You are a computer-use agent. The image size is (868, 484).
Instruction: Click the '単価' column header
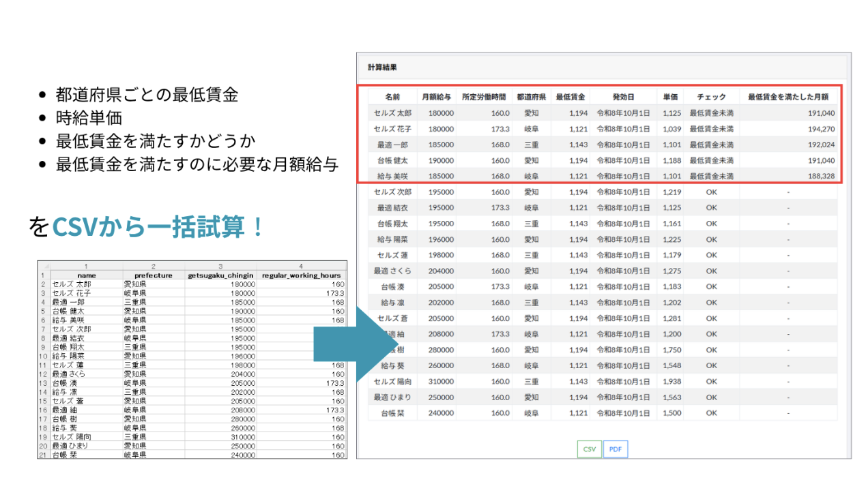(671, 97)
